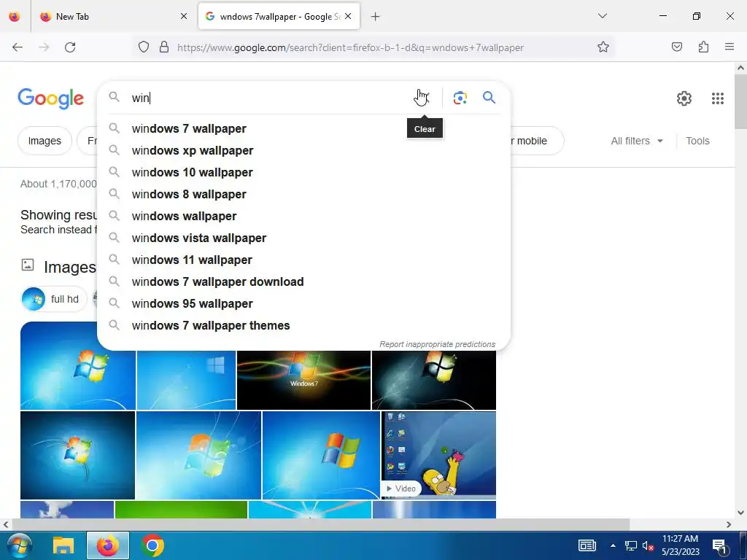The image size is (747, 560).
Task: Click the Firefox address bar URL
Action: click(350, 47)
